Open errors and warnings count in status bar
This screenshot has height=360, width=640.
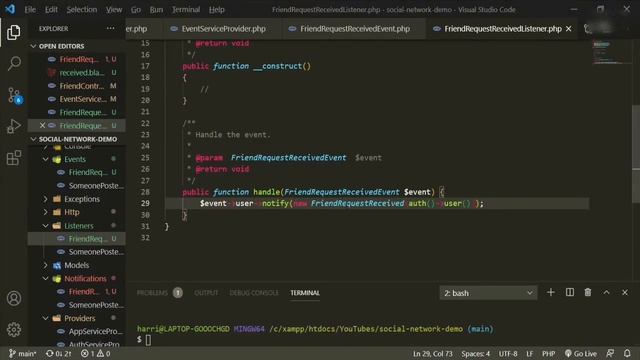click(95, 353)
